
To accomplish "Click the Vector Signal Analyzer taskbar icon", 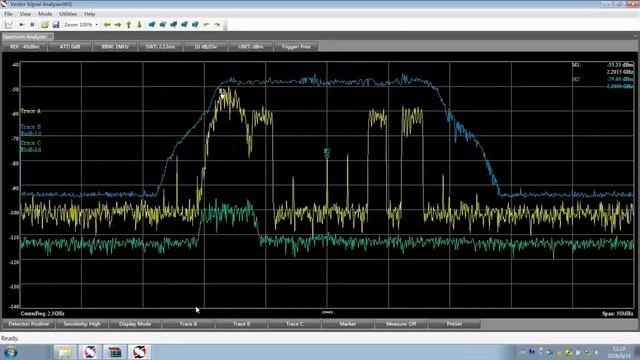I will click(139, 352).
